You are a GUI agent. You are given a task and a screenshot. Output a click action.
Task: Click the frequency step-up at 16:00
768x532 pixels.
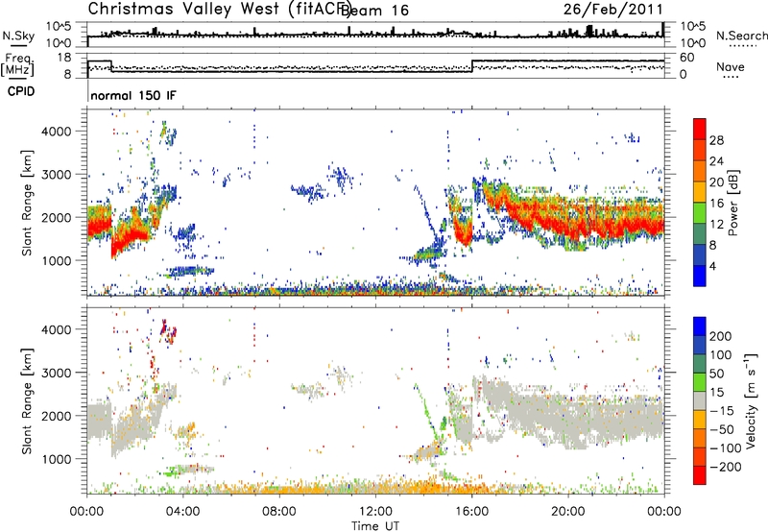(x=472, y=66)
